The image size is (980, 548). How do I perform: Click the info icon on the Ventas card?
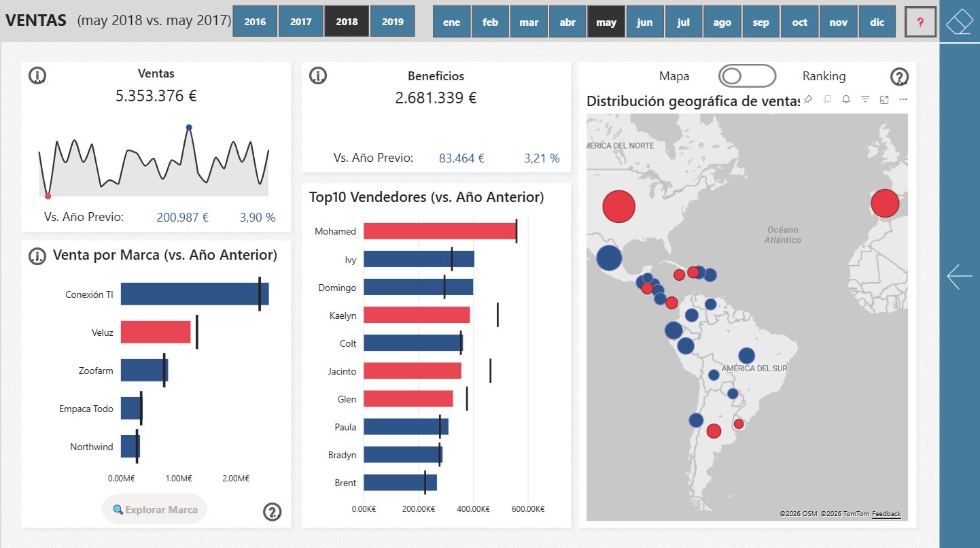click(x=37, y=75)
